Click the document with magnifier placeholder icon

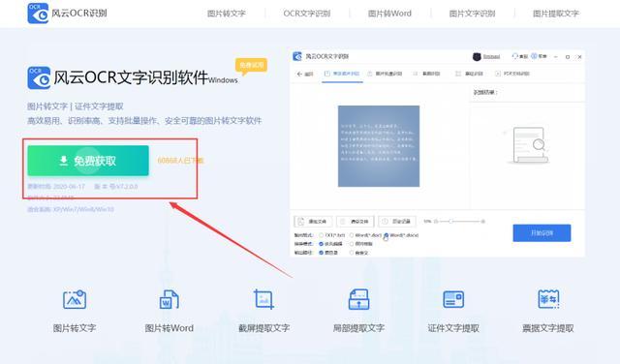[x=529, y=145]
